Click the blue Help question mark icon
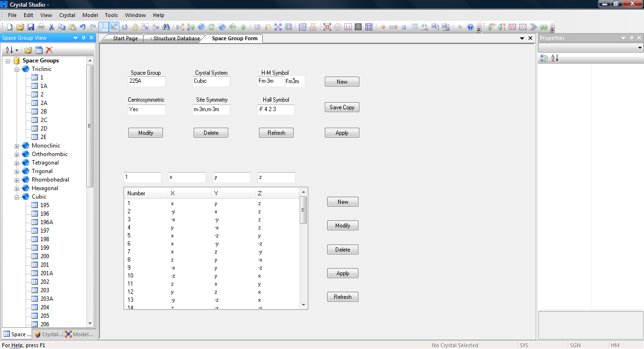This screenshot has width=644, height=349. pyautogui.click(x=470, y=27)
